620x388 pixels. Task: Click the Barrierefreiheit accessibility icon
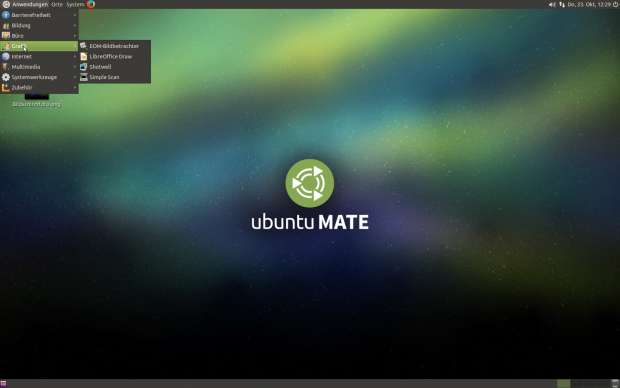click(x=6, y=15)
